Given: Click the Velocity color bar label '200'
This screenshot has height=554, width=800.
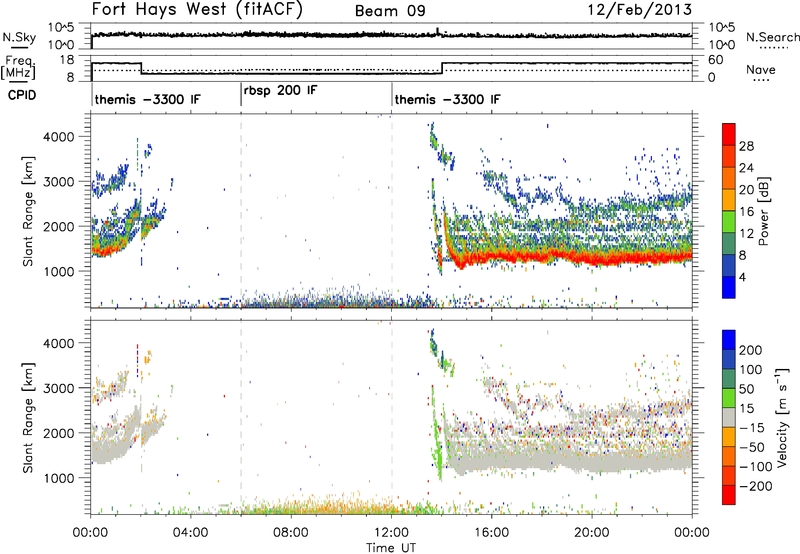Looking at the screenshot, I should [x=751, y=350].
